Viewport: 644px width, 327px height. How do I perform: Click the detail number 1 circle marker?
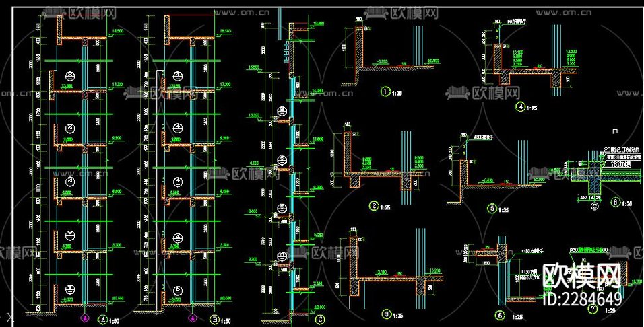(385, 92)
